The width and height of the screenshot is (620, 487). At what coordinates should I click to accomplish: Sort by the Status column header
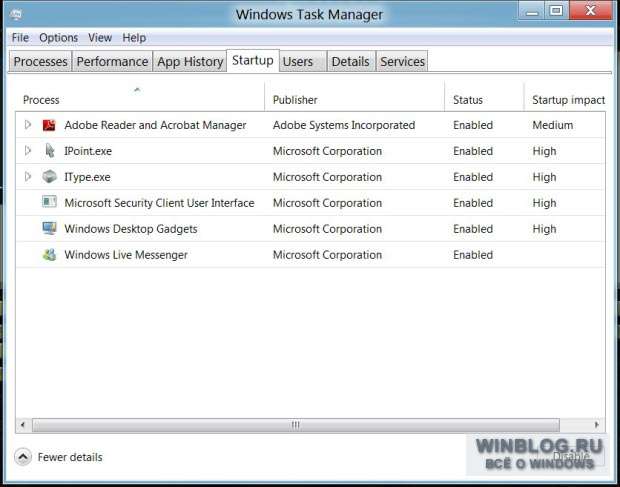coord(484,97)
